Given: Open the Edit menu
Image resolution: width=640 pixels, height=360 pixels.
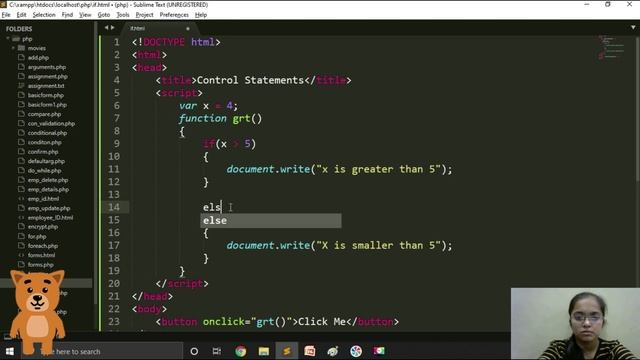Looking at the screenshot, I should [x=21, y=15].
